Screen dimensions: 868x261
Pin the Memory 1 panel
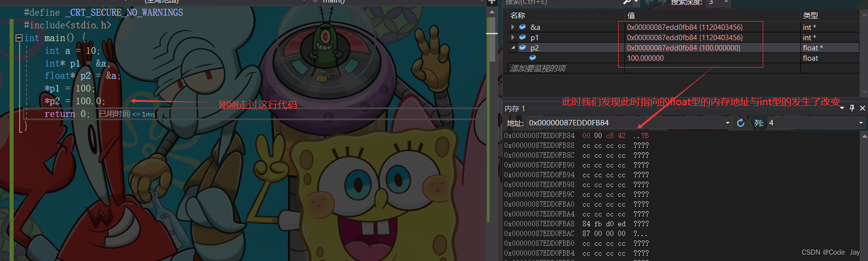click(x=852, y=108)
